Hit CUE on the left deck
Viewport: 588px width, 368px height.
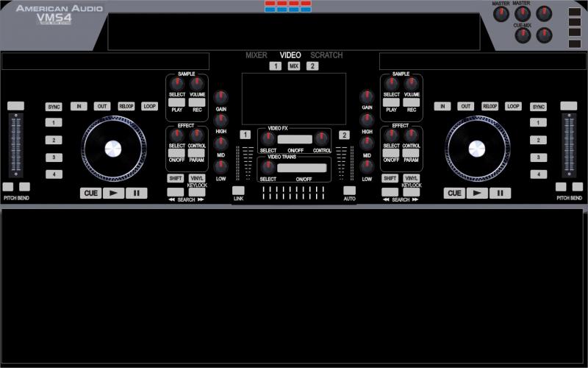[90, 193]
